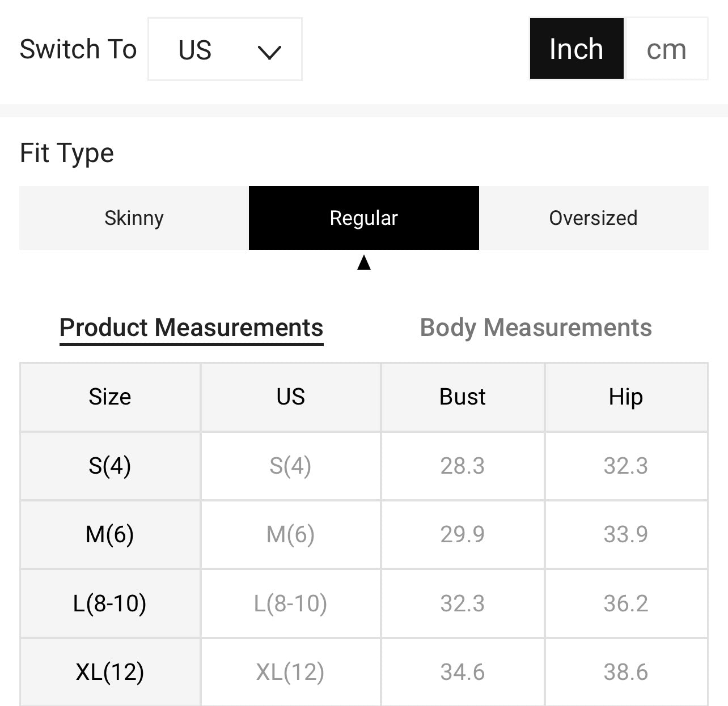This screenshot has width=728, height=706.
Task: Open the Body Measurements tab
Action: coord(536,328)
